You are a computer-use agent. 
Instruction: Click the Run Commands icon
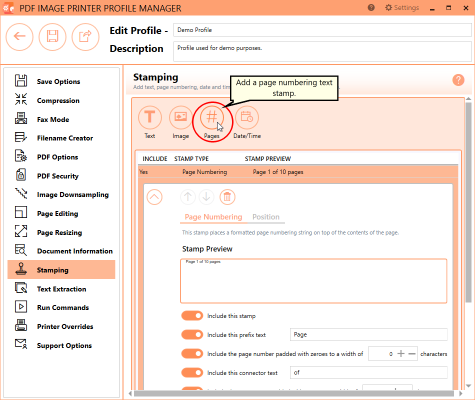pos(21,307)
